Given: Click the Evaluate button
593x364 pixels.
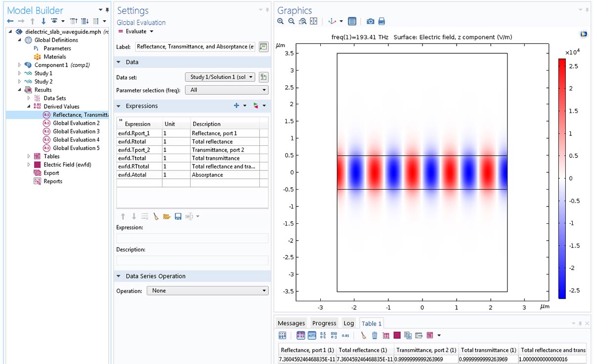Looking at the screenshot, I should click(x=132, y=32).
